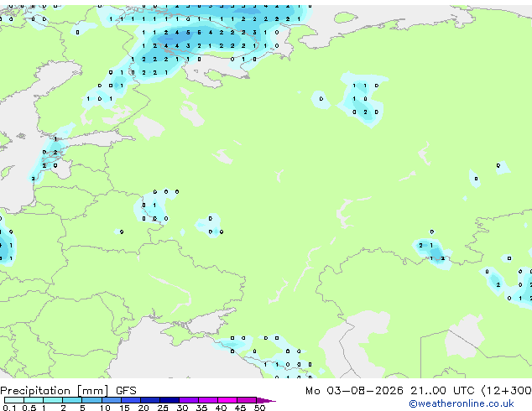Select the 30–35 mm purple legend swatch
532x411 pixels.
[189, 400]
